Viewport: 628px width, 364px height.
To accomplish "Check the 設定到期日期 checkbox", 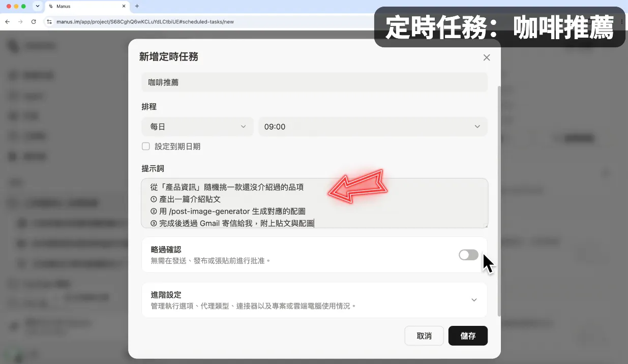I will tap(146, 146).
